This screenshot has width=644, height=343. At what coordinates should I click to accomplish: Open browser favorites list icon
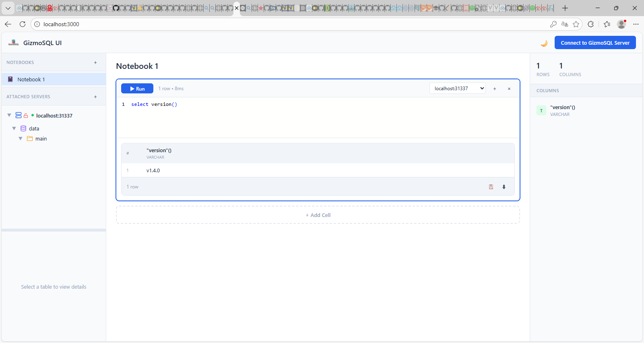(607, 24)
